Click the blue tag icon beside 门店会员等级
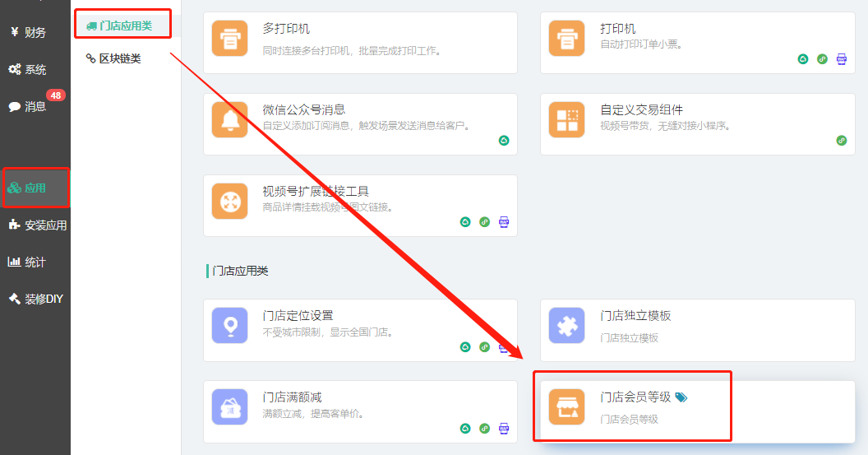 tap(681, 397)
